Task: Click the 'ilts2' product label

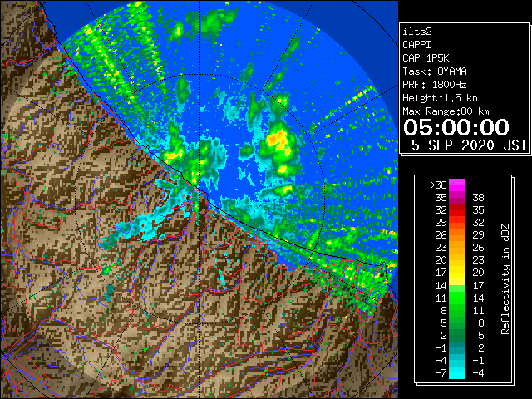Action: tap(417, 32)
